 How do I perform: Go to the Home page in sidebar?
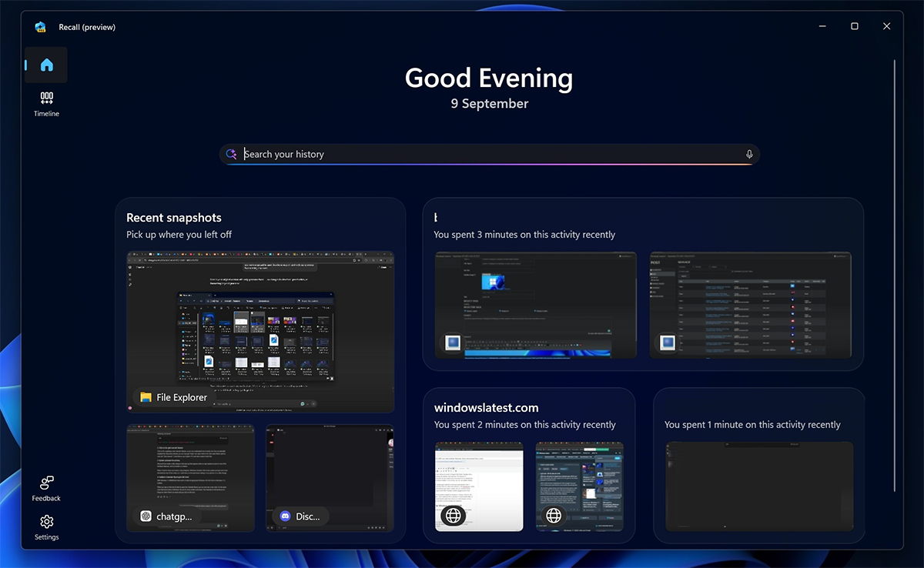pos(46,65)
